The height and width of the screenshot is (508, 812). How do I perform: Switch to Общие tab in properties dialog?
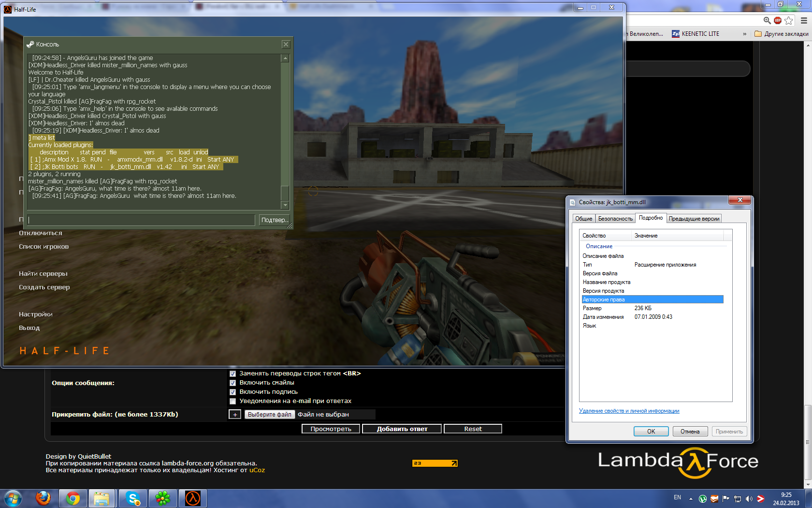click(x=583, y=219)
